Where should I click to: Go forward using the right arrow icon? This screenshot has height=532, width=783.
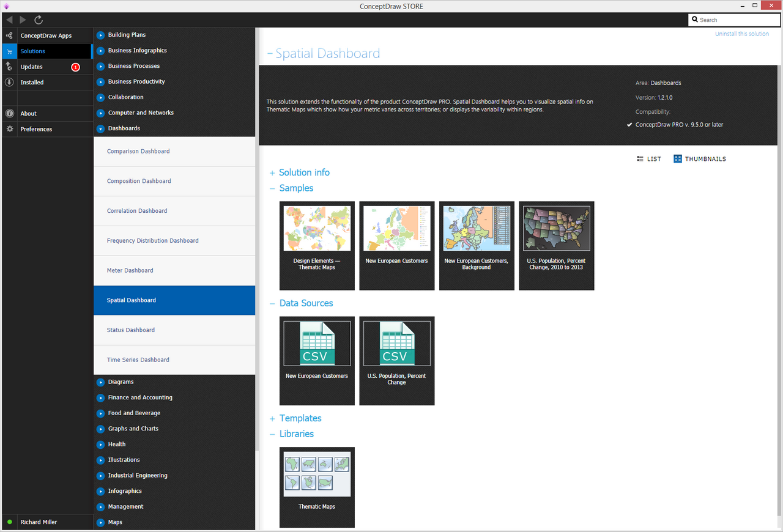(23, 20)
